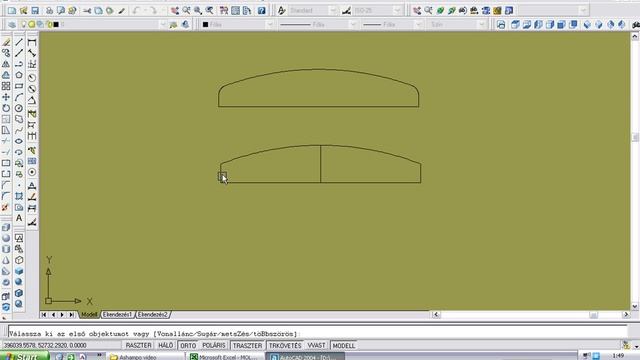This screenshot has width=640, height=360.
Task: Open the linetype control dropdown
Action: tap(353, 24)
